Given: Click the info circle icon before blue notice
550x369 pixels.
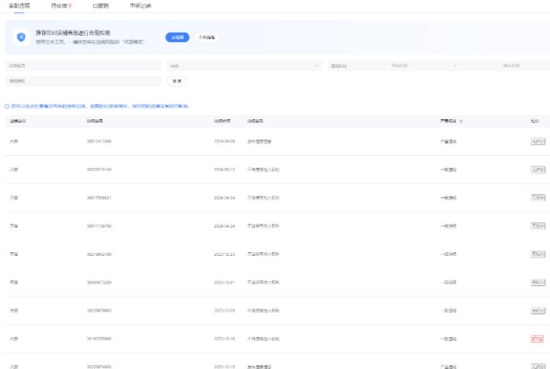Looking at the screenshot, I should [x=7, y=106].
